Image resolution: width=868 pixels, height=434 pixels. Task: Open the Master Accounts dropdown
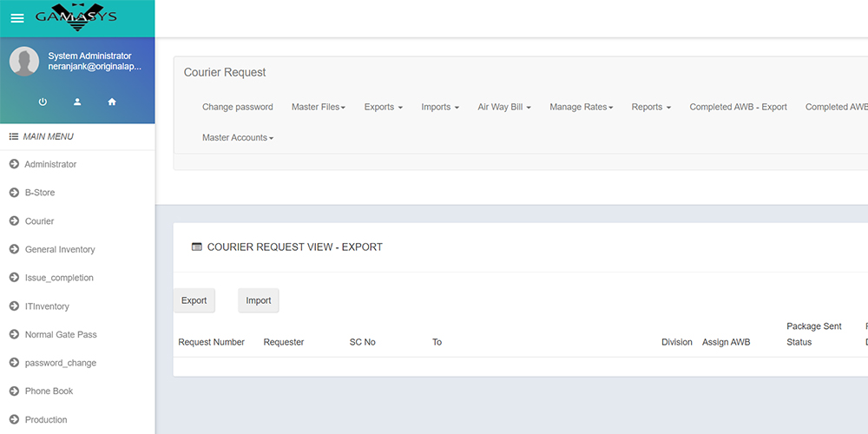coord(237,138)
